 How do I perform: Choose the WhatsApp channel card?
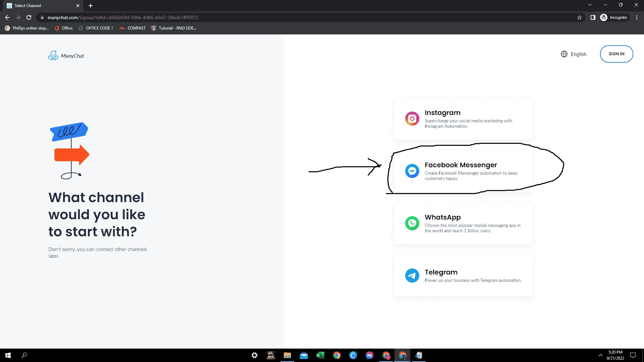point(463,223)
